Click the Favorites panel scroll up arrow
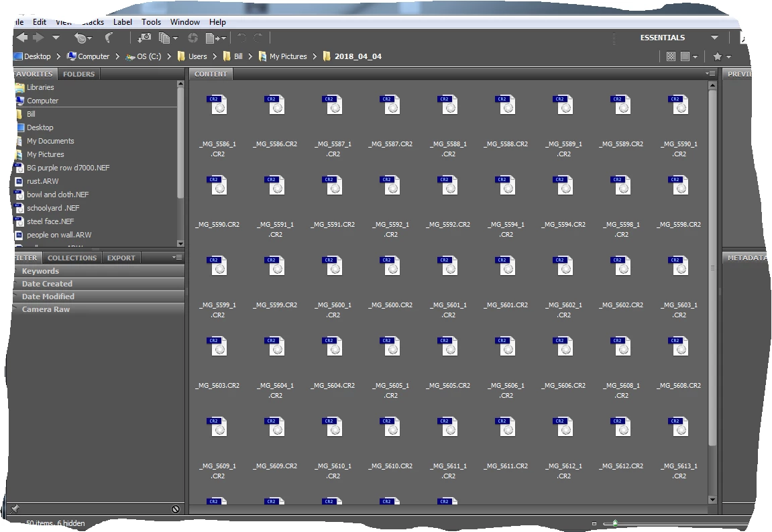Viewport: 772px width, 532px height. pos(180,85)
